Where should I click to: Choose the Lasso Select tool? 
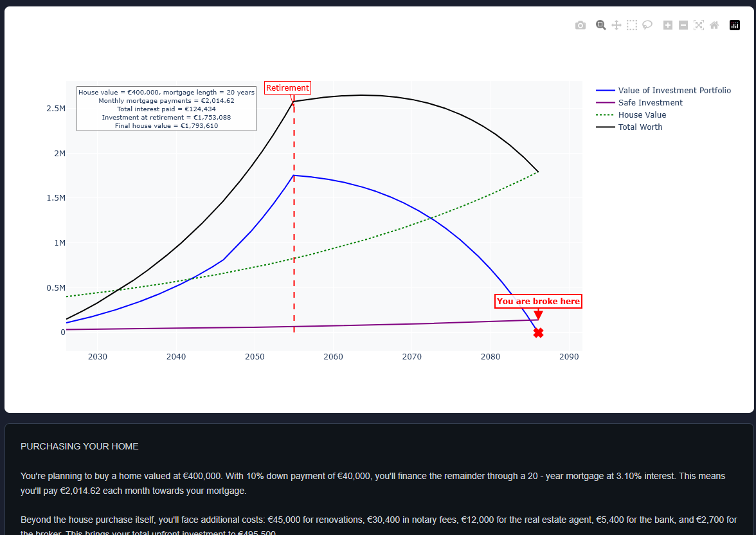point(647,24)
